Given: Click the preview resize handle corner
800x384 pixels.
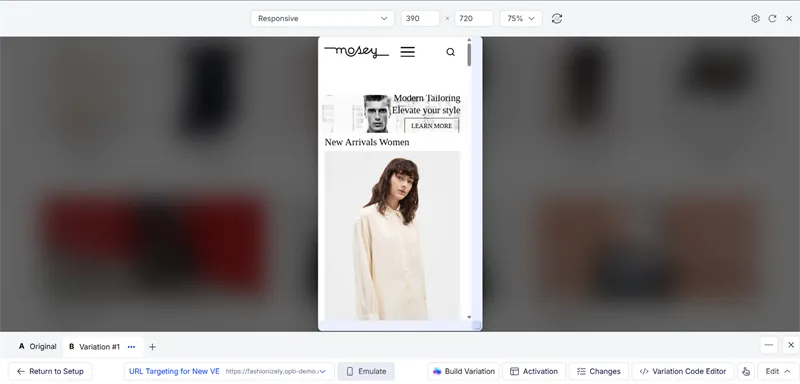Looking at the screenshot, I should (x=477, y=326).
